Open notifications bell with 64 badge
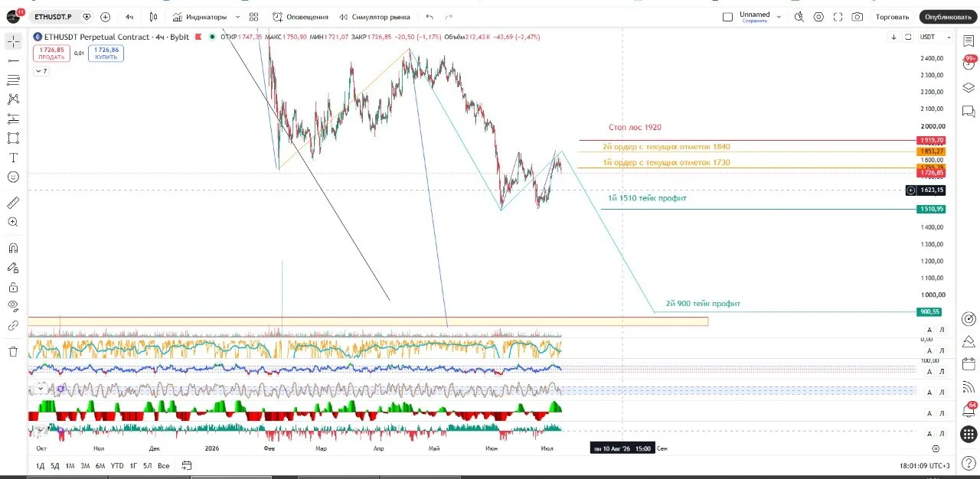The image size is (980, 479). pos(969,411)
